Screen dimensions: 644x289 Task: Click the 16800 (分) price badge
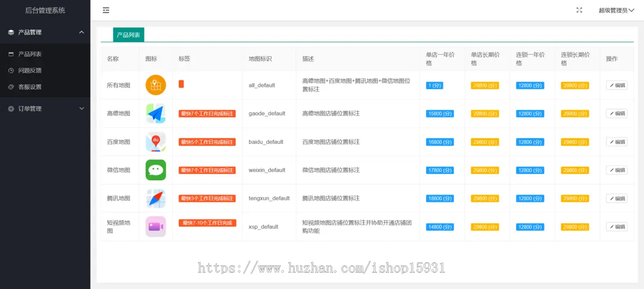click(x=440, y=142)
